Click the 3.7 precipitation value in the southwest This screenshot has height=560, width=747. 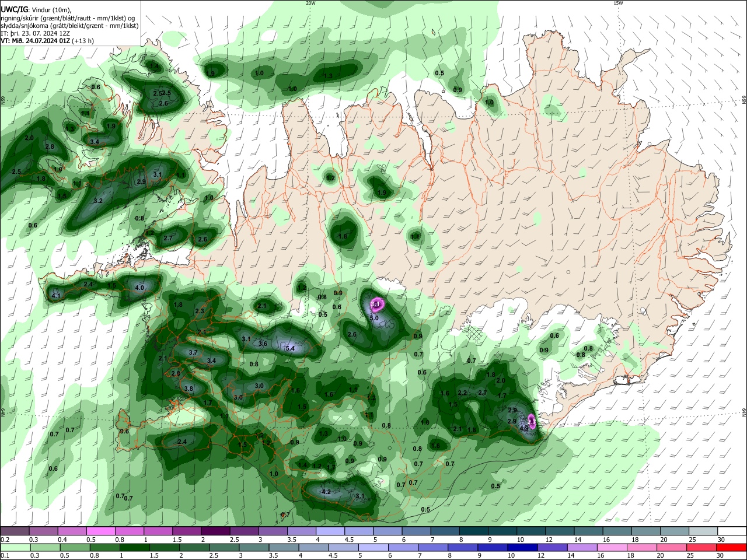pos(194,352)
